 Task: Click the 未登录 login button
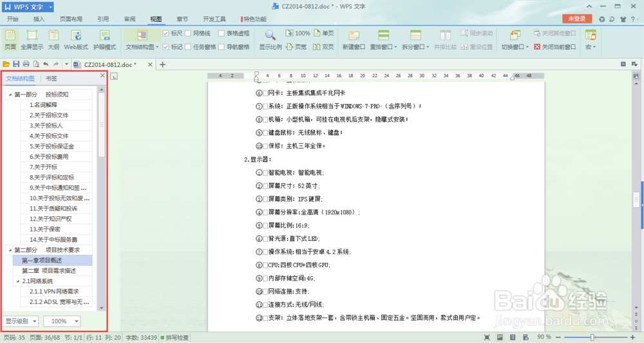point(576,19)
